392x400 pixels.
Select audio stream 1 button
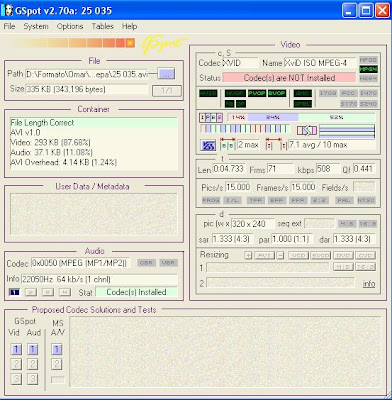[x=14, y=292]
